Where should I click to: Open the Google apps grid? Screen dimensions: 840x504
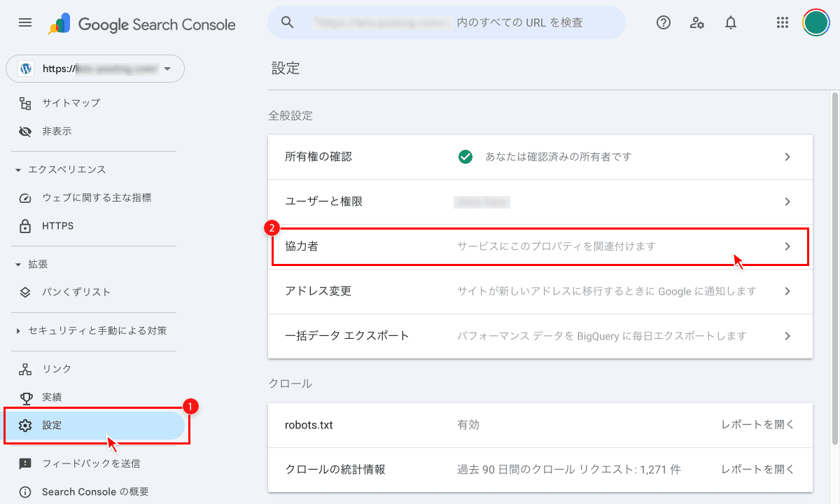coord(783,22)
